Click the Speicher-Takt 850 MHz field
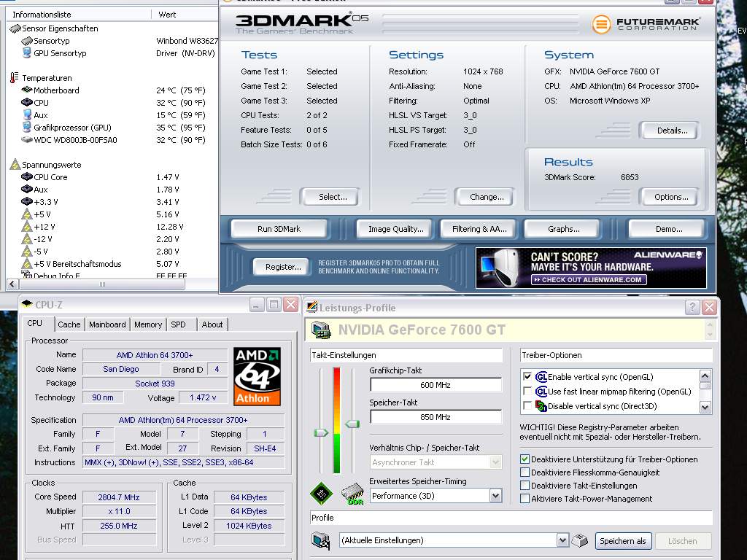 coord(436,416)
